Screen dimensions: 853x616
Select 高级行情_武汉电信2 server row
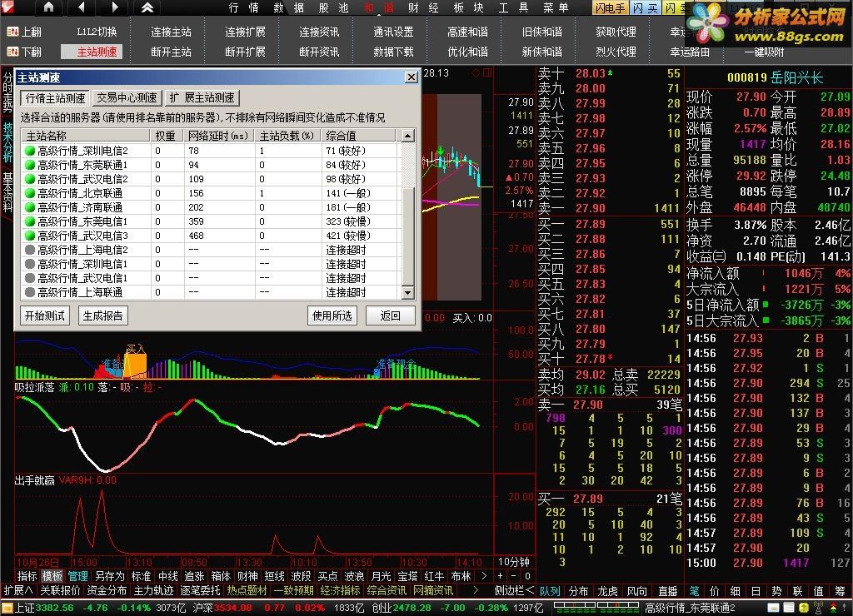click(x=212, y=179)
